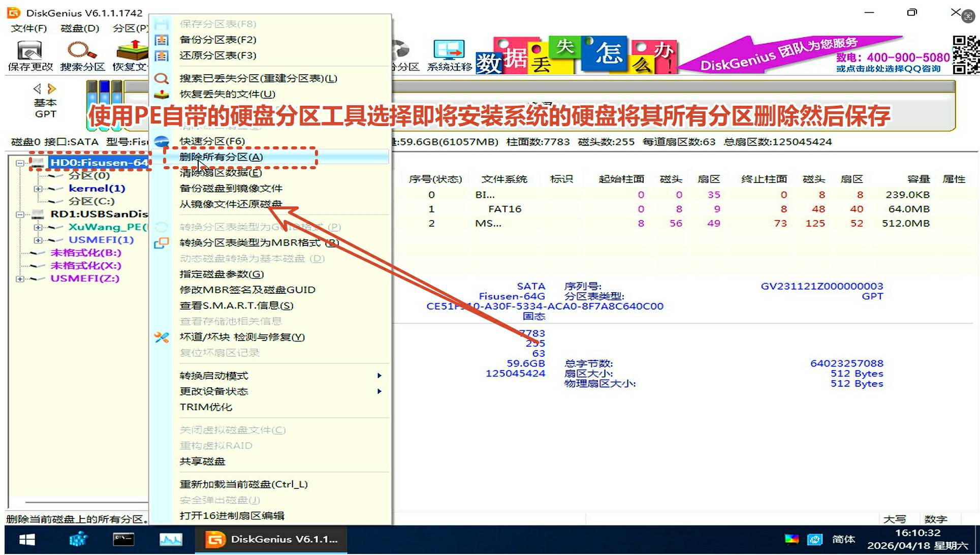This screenshot has height=555, width=980.
Task: Click the restore partition table (还原分区表) icon
Action: click(162, 55)
